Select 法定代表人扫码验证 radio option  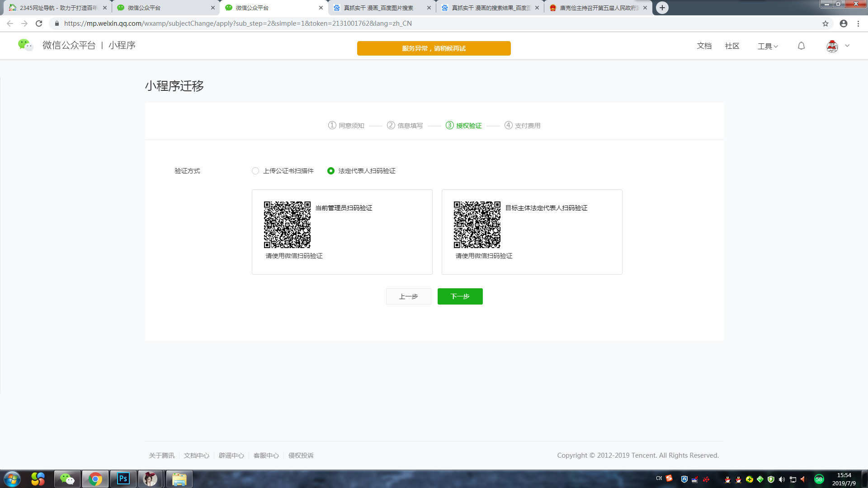click(x=331, y=171)
